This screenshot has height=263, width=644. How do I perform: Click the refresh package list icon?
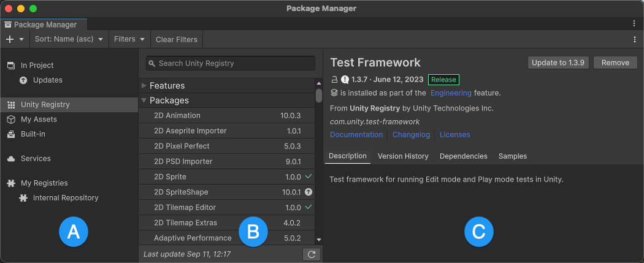[312, 254]
